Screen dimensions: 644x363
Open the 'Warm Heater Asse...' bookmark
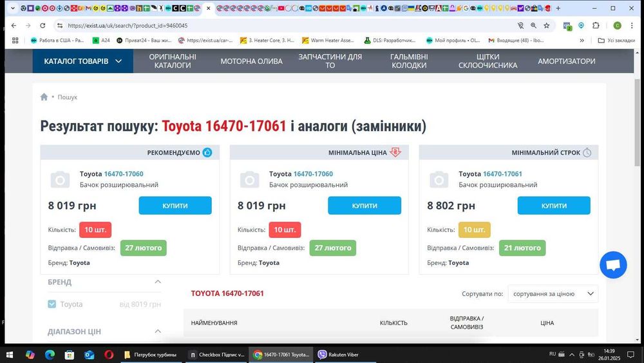click(328, 40)
